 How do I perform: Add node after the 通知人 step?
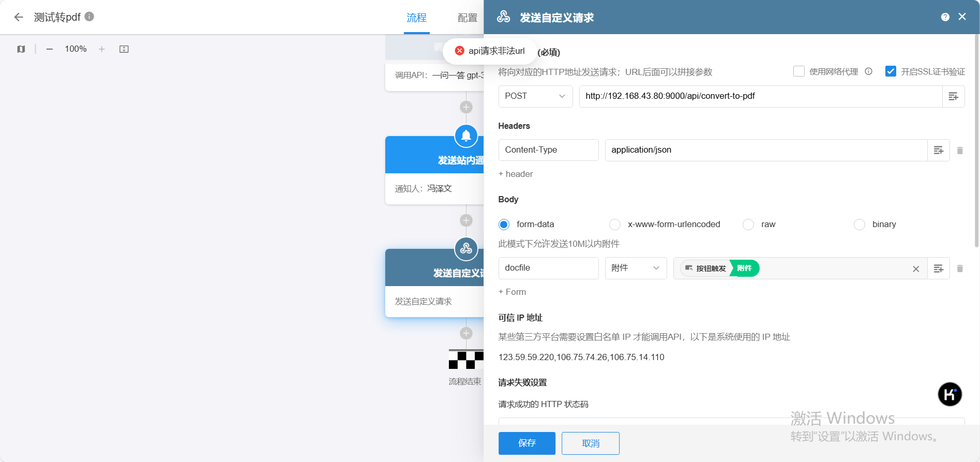(x=466, y=220)
